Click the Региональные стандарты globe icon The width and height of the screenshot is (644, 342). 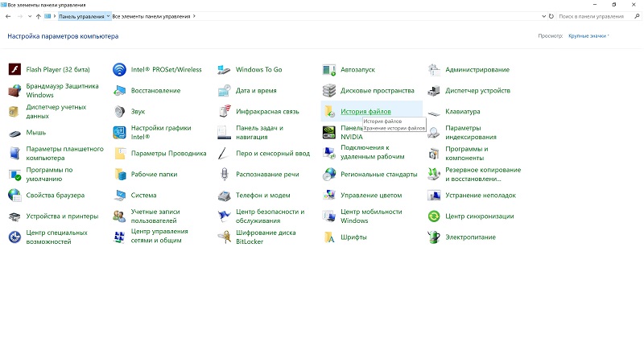tap(329, 174)
